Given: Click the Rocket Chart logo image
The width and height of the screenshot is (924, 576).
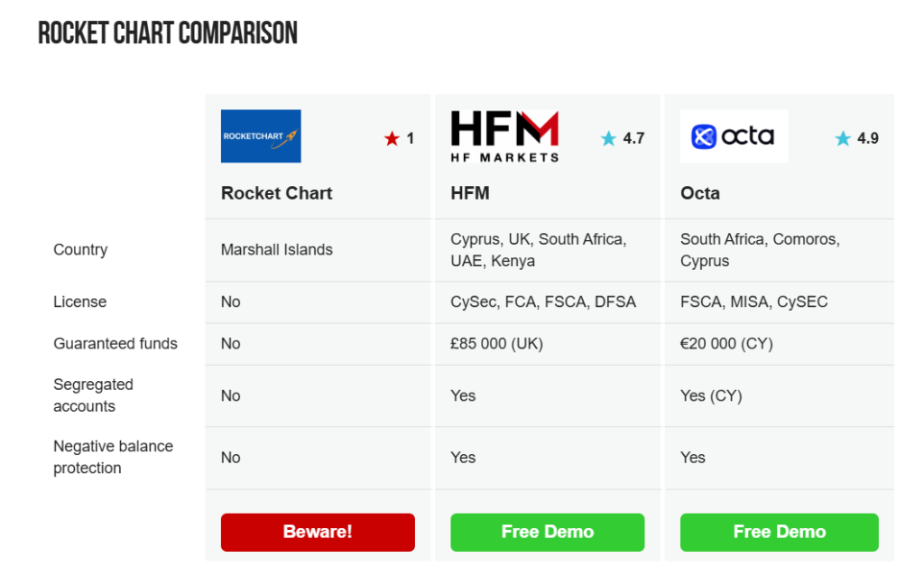Looking at the screenshot, I should tap(261, 136).
